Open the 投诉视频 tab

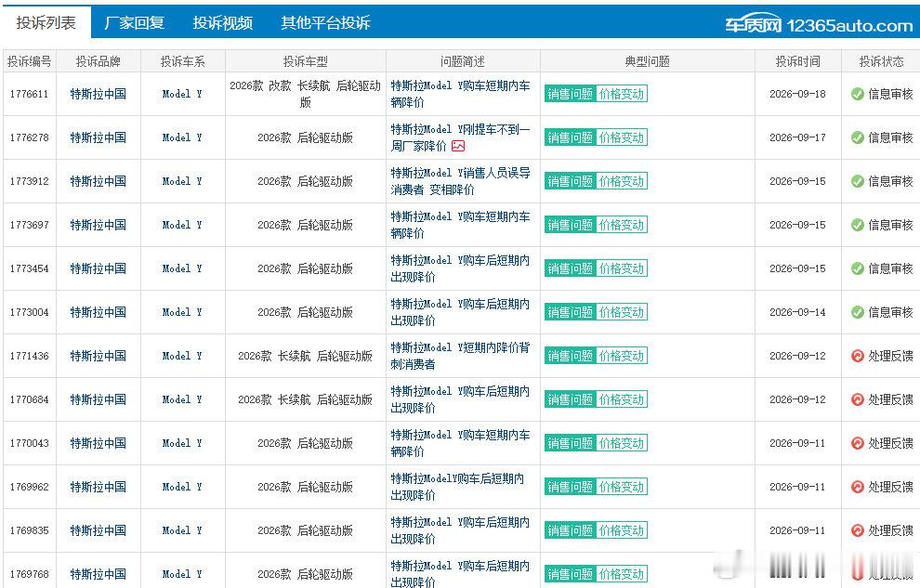pyautogui.click(x=222, y=23)
